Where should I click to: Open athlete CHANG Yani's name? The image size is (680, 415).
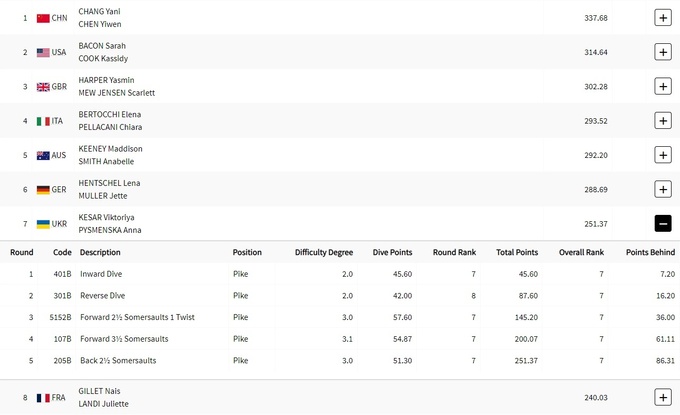pos(100,11)
